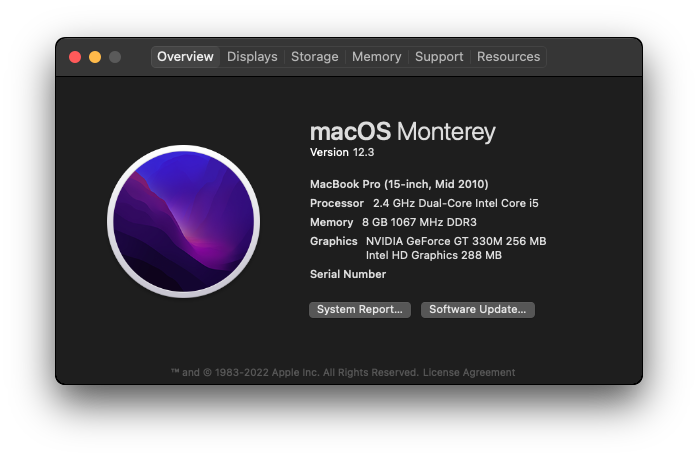Screen dimensions: 698x458
Task: Click the 2.4 GHz Dual-Core Intel Core i5 value
Action: coord(455,203)
